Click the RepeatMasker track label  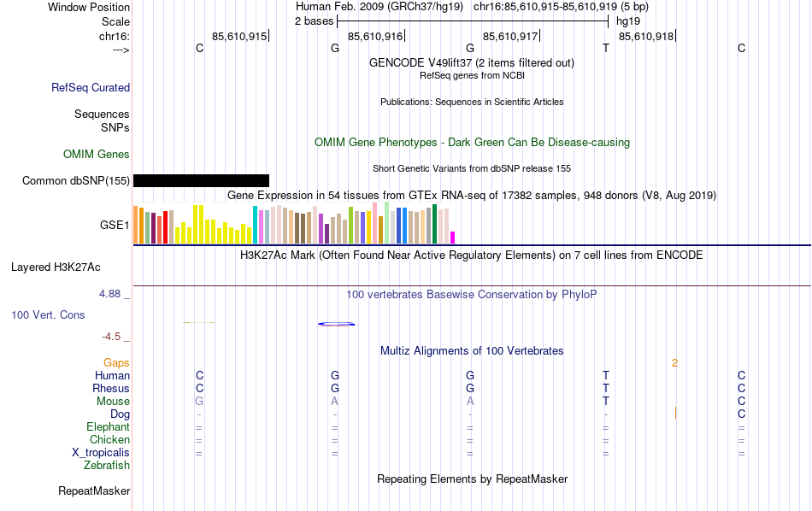tap(94, 490)
